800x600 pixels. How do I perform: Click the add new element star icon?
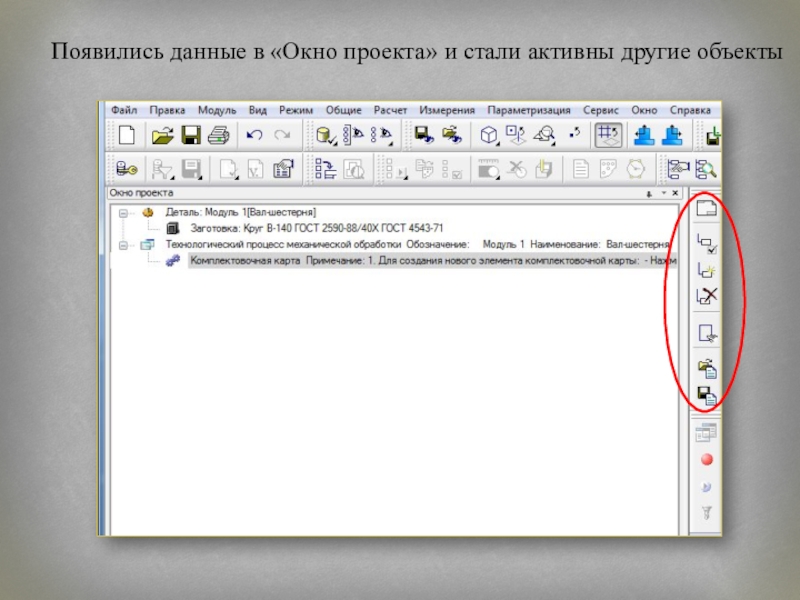(707, 269)
